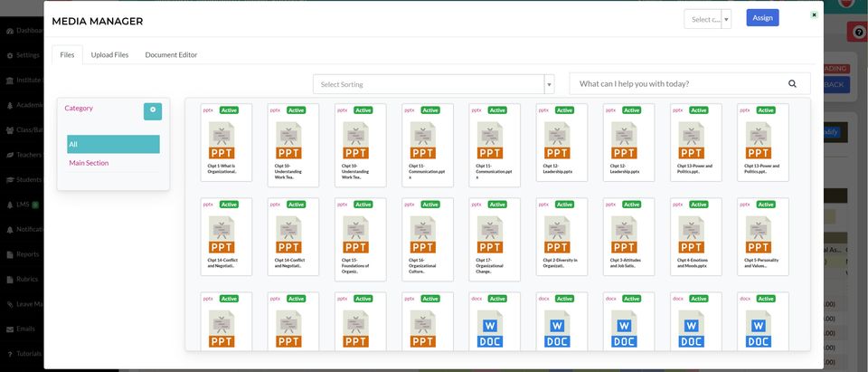This screenshot has height=372, width=868.
Task: Click the Reports file icon in background sidebar
Action: tap(10, 254)
